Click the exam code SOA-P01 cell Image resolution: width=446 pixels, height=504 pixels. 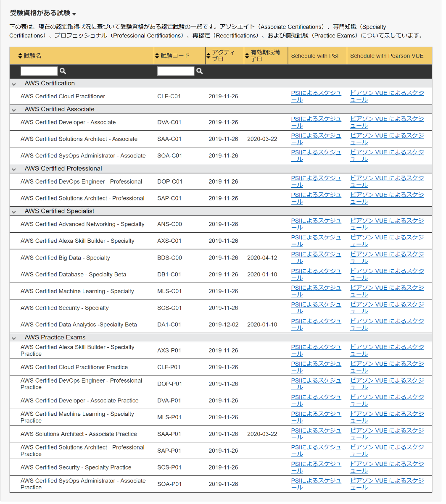(169, 484)
